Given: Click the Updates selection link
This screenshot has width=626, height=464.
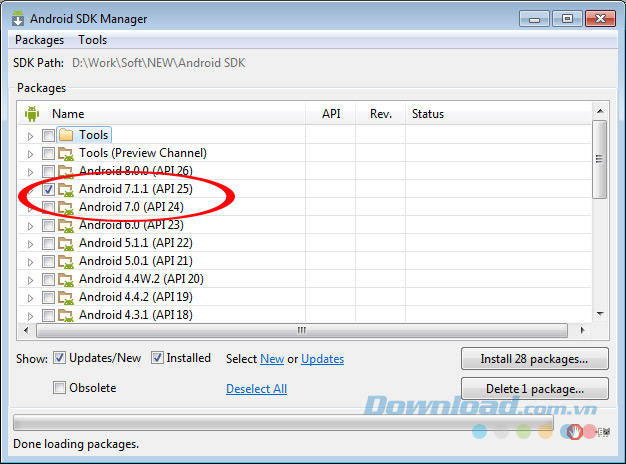Looking at the screenshot, I should [322, 359].
